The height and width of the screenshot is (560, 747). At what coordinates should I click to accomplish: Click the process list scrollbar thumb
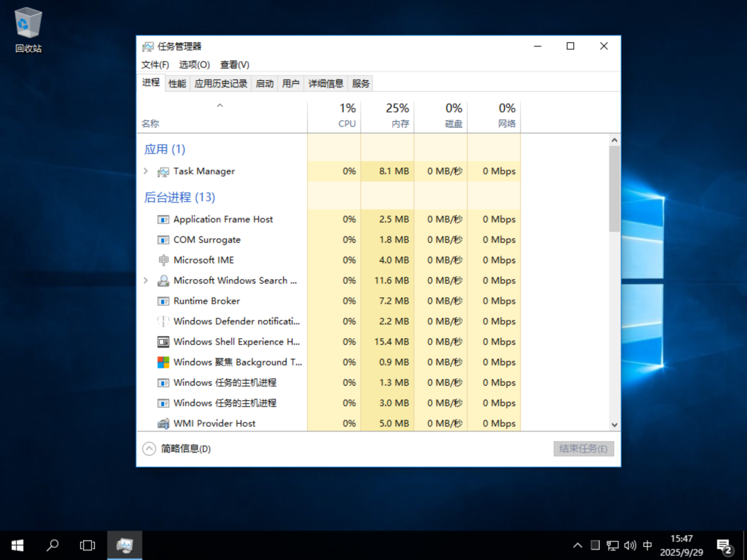pos(614,189)
